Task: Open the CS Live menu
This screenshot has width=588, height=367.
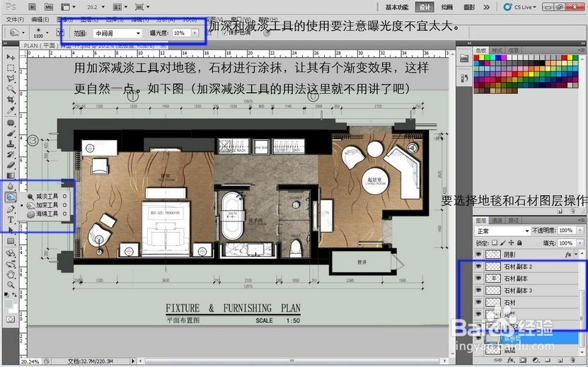Action: click(520, 7)
